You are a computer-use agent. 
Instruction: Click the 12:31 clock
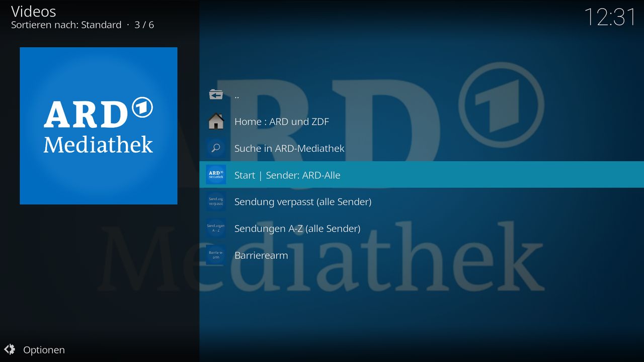tap(610, 17)
